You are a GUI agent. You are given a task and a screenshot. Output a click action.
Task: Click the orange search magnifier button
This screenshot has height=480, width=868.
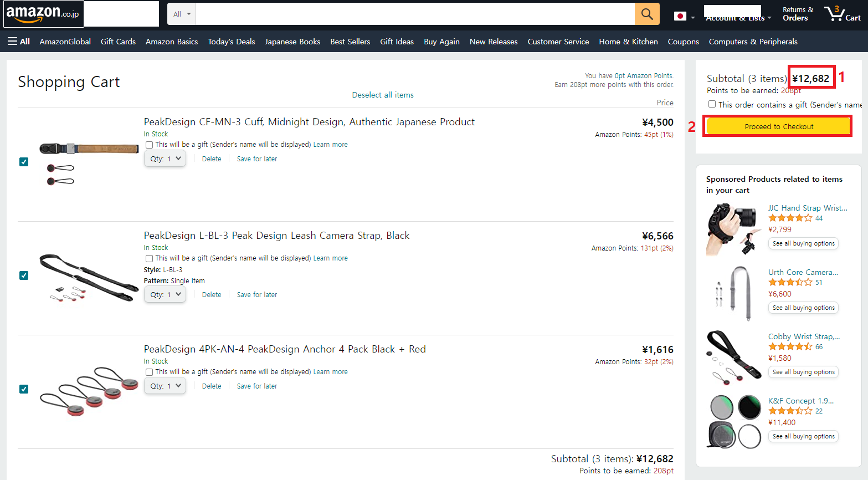tap(647, 14)
